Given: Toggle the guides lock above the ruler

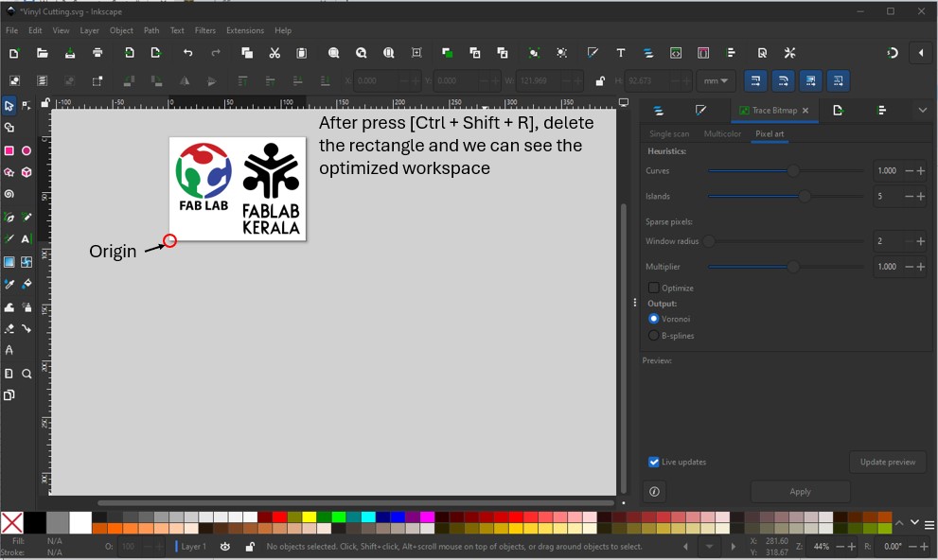Looking at the screenshot, I should point(44,103).
